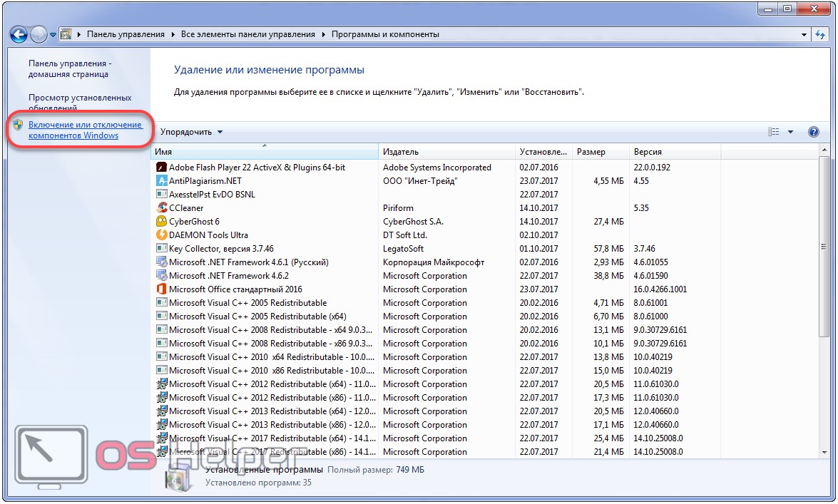Open the Упорядочить dropdown menu

[x=191, y=132]
